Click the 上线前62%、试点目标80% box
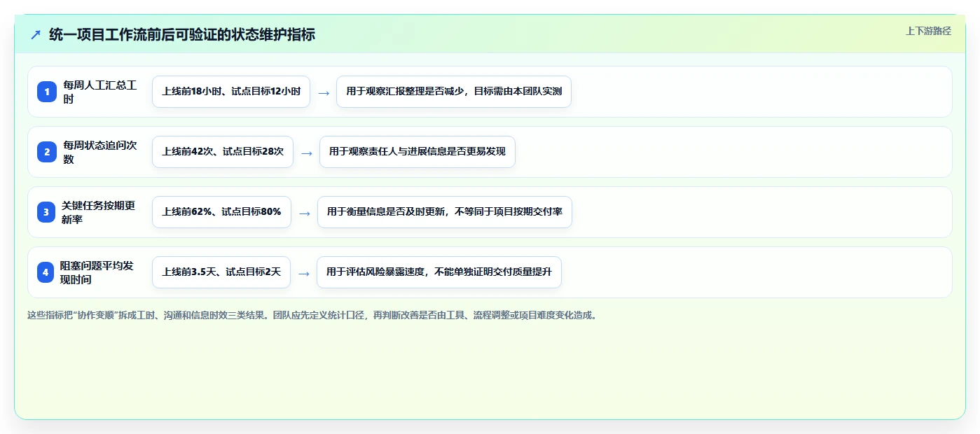The height and width of the screenshot is (434, 980). coord(221,212)
